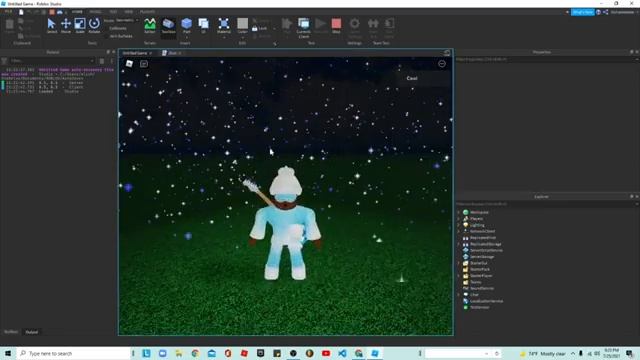The height and width of the screenshot is (360, 640).
Task: Open the View ribbon tab
Action: tap(129, 12)
